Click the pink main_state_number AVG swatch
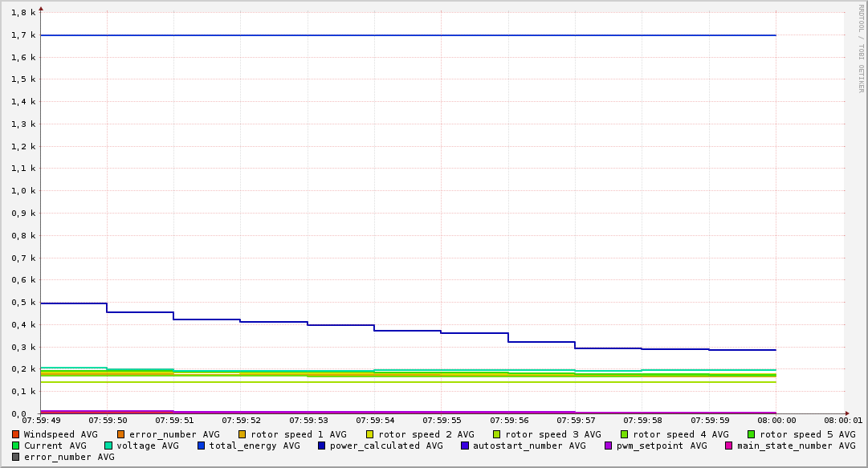Image resolution: width=868 pixels, height=468 pixels. coord(729,446)
